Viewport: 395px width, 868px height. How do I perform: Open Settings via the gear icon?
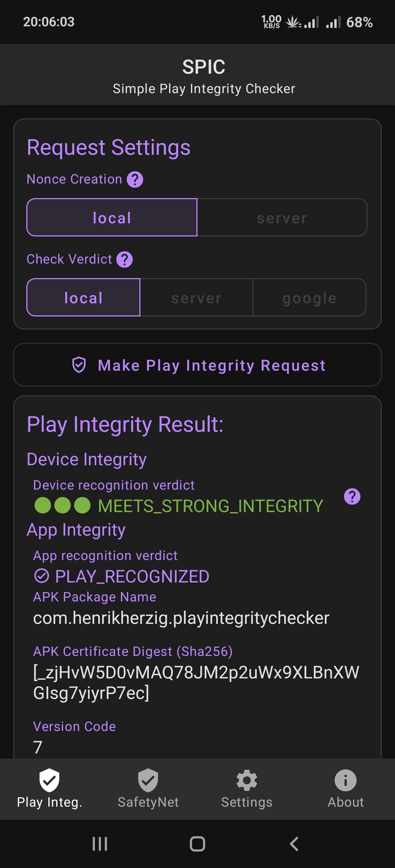pyautogui.click(x=247, y=780)
